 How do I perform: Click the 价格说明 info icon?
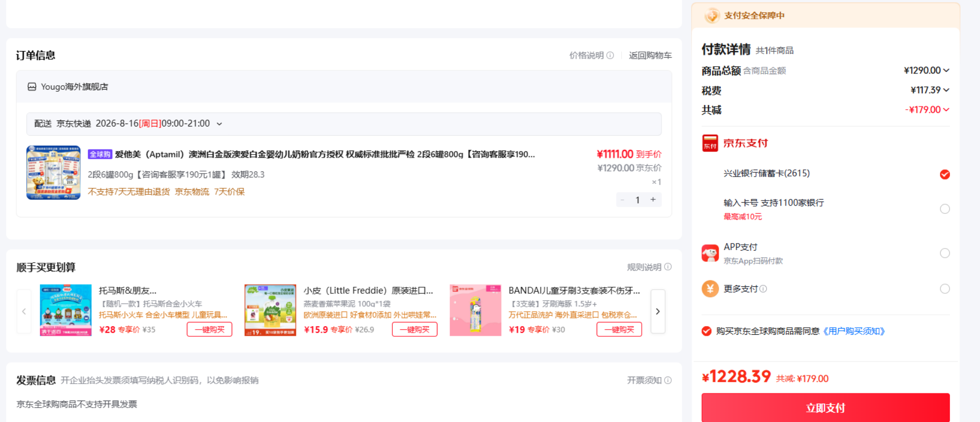[610, 56]
